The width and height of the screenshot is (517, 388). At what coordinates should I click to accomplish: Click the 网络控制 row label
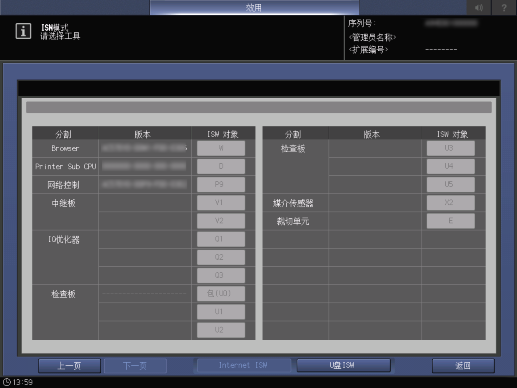tap(63, 185)
